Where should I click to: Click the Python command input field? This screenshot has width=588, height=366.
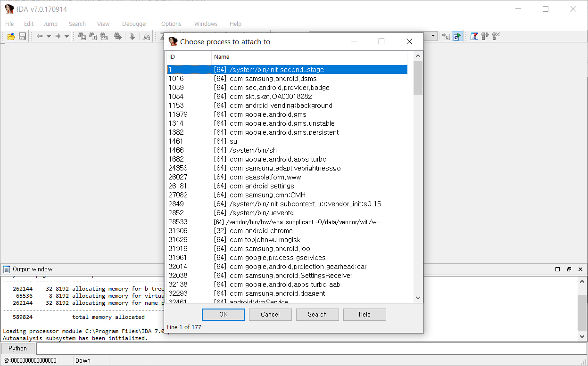point(311,349)
